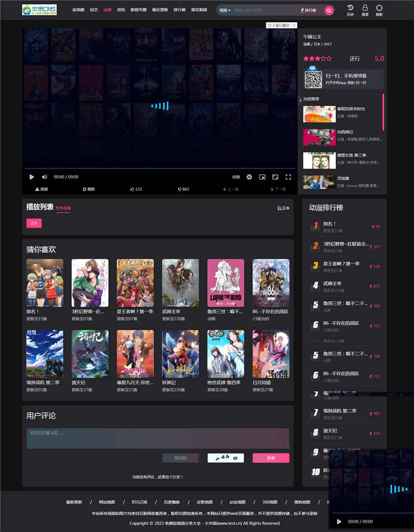Click the pink search magnifier button

click(x=329, y=10)
